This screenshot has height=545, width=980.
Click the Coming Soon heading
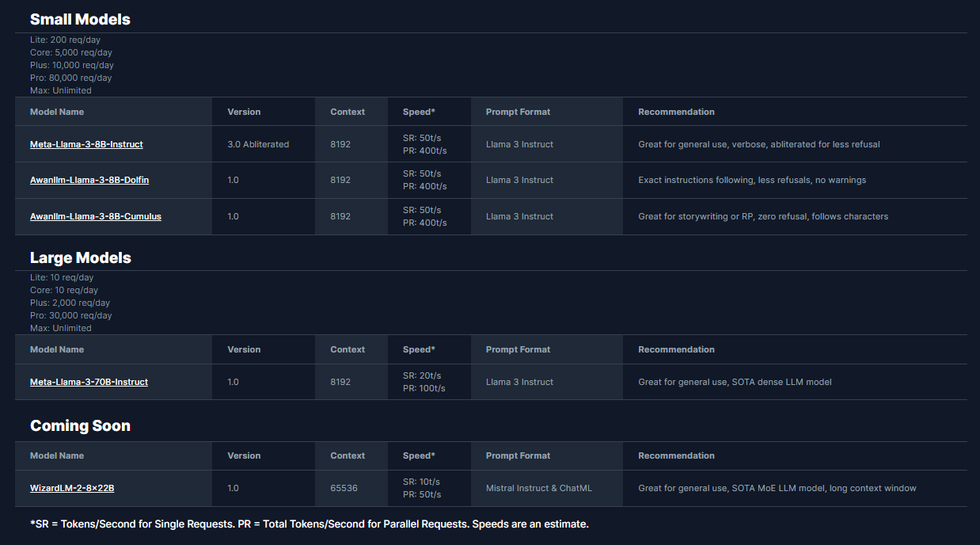click(x=80, y=425)
